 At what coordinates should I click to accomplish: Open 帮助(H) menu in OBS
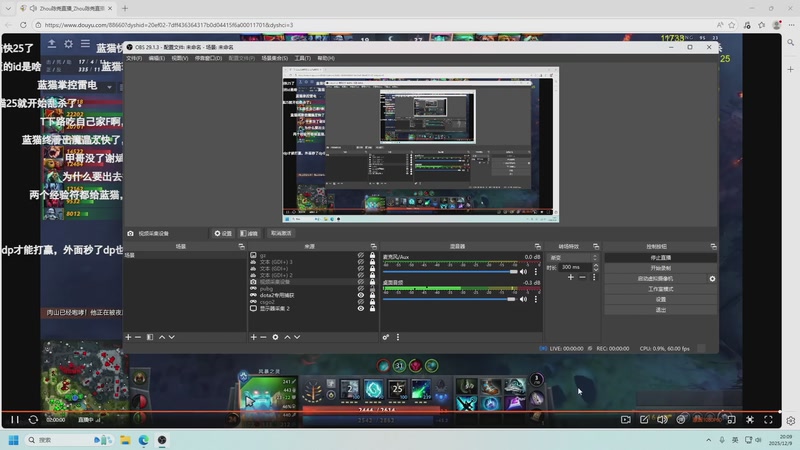(x=326, y=58)
